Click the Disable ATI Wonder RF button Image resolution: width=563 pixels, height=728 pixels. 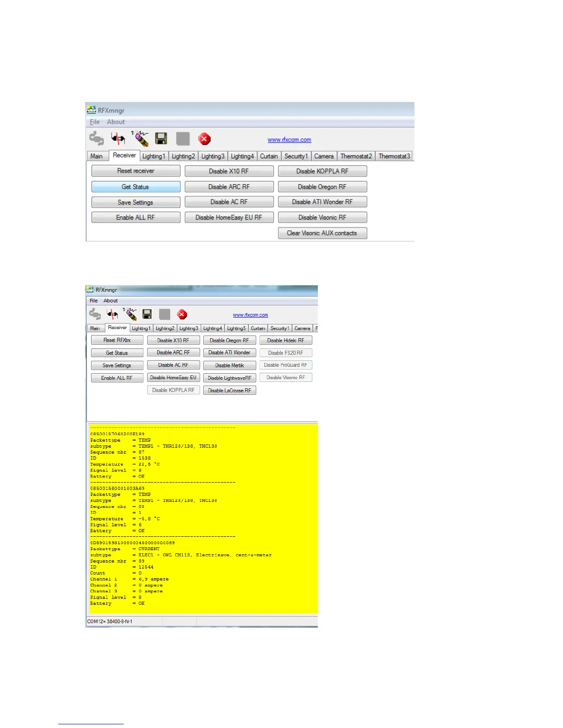[322, 202]
